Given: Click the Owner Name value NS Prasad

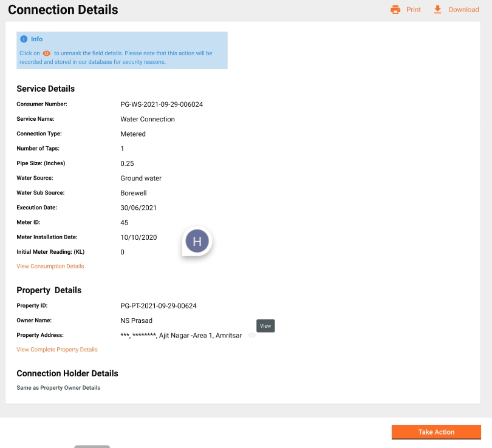Looking at the screenshot, I should pyautogui.click(x=137, y=321).
